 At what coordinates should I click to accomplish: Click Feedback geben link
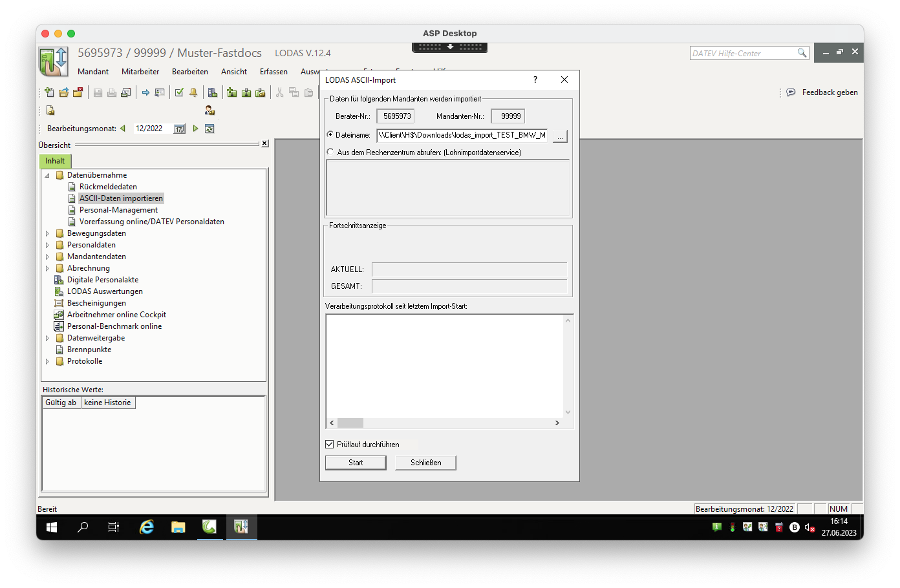[830, 92]
